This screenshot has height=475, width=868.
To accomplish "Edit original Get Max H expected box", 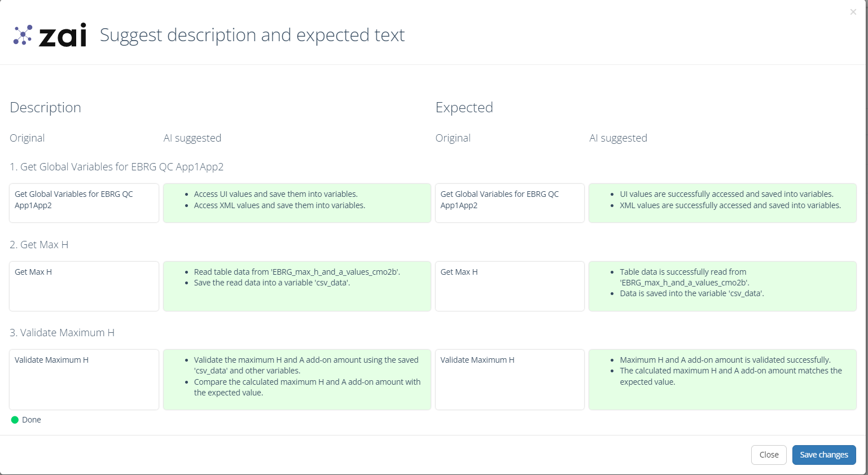I will click(510, 286).
